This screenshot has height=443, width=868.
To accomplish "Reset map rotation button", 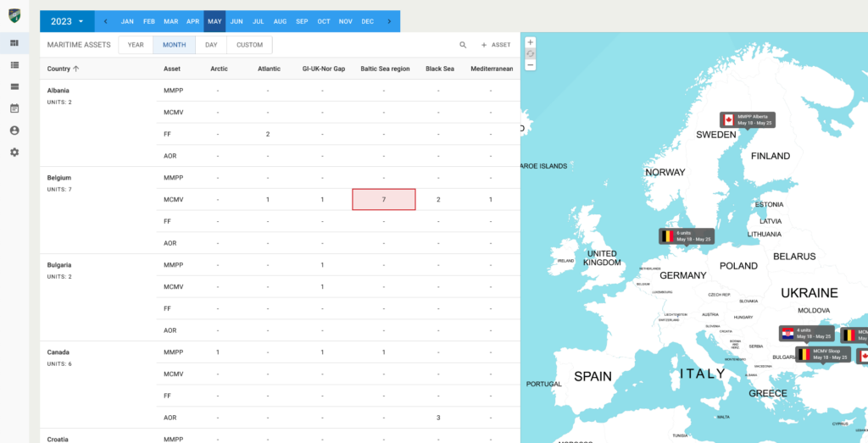I will pyautogui.click(x=531, y=53).
